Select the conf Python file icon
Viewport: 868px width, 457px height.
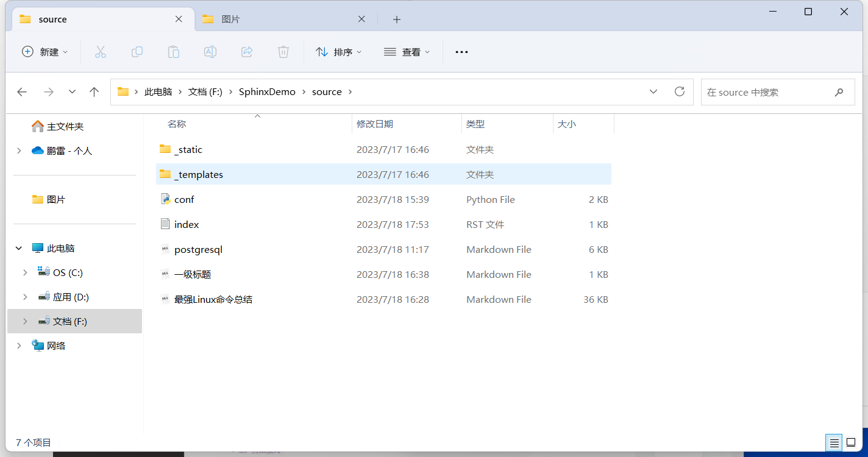165,199
